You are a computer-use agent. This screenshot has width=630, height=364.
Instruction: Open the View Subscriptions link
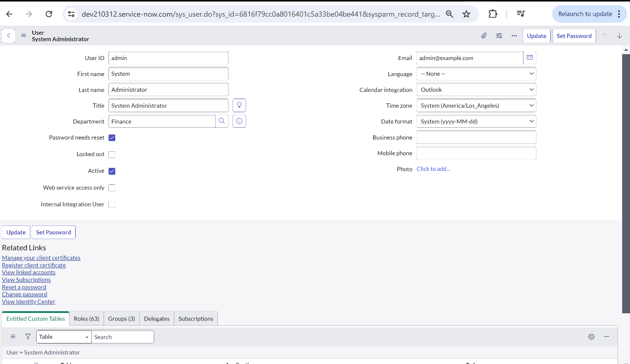pyautogui.click(x=26, y=280)
